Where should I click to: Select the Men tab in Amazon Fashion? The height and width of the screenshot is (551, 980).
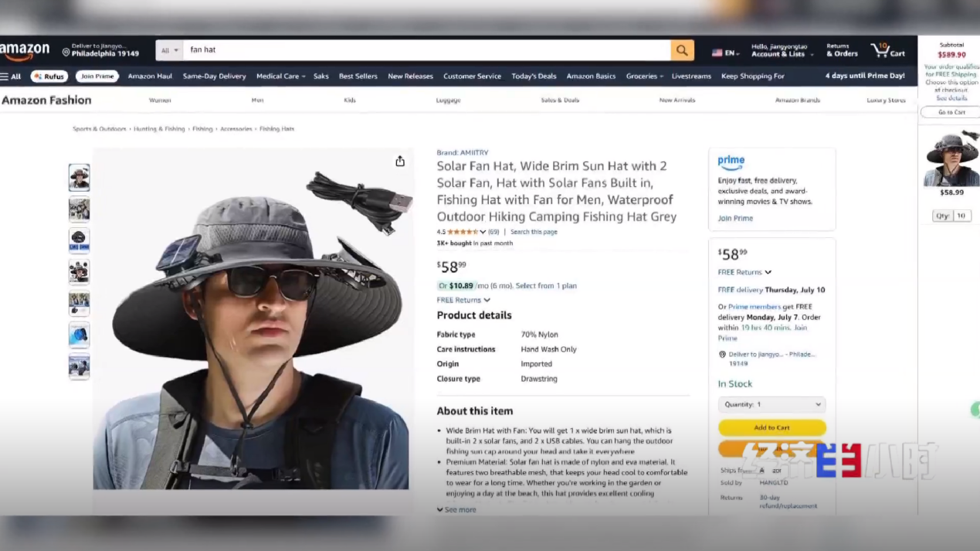(257, 100)
